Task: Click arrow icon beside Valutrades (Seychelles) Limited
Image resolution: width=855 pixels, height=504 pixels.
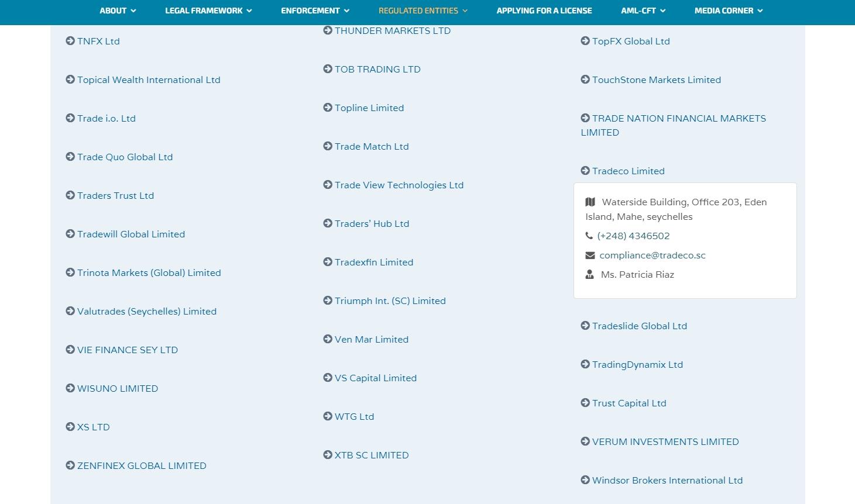Action: click(x=70, y=311)
